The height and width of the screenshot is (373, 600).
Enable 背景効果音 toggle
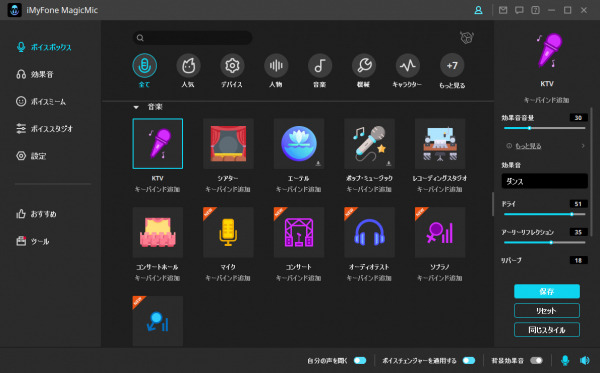coord(536,360)
